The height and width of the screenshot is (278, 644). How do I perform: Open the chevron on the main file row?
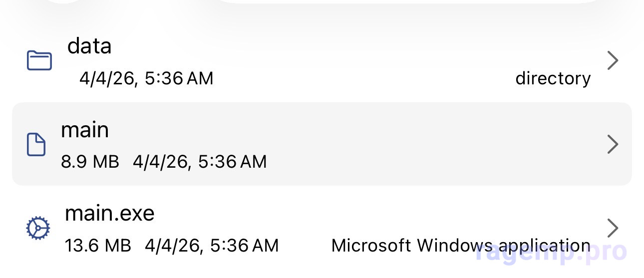613,144
